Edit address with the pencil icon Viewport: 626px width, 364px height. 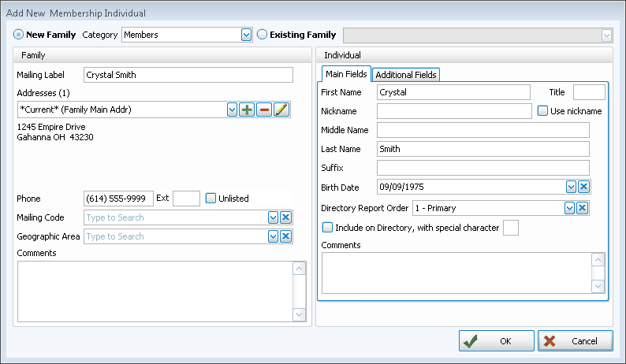tap(281, 110)
